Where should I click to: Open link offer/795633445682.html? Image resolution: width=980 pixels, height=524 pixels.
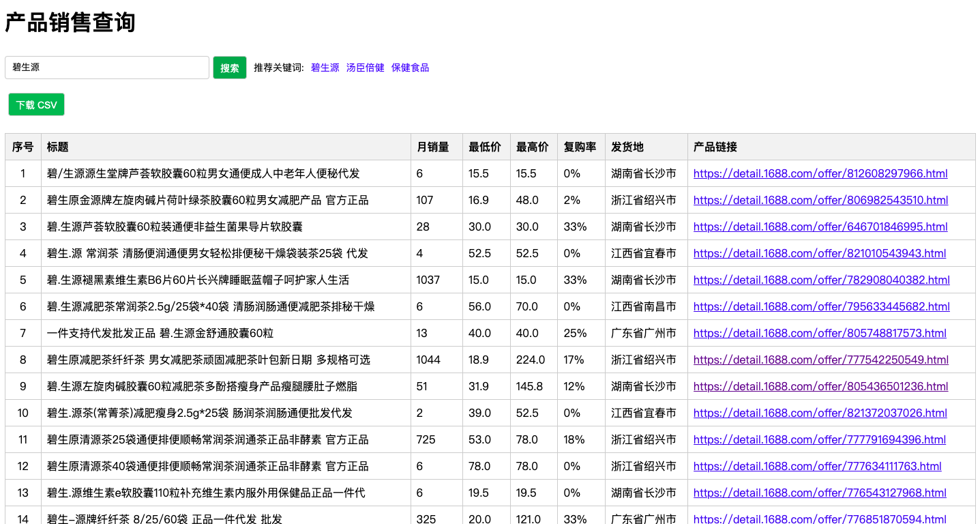click(822, 306)
